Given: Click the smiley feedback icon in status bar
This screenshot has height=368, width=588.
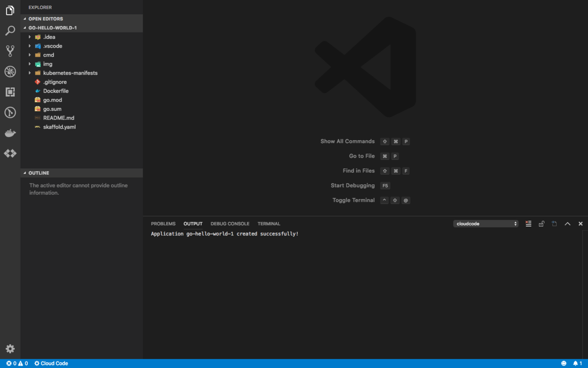Looking at the screenshot, I should (x=564, y=364).
